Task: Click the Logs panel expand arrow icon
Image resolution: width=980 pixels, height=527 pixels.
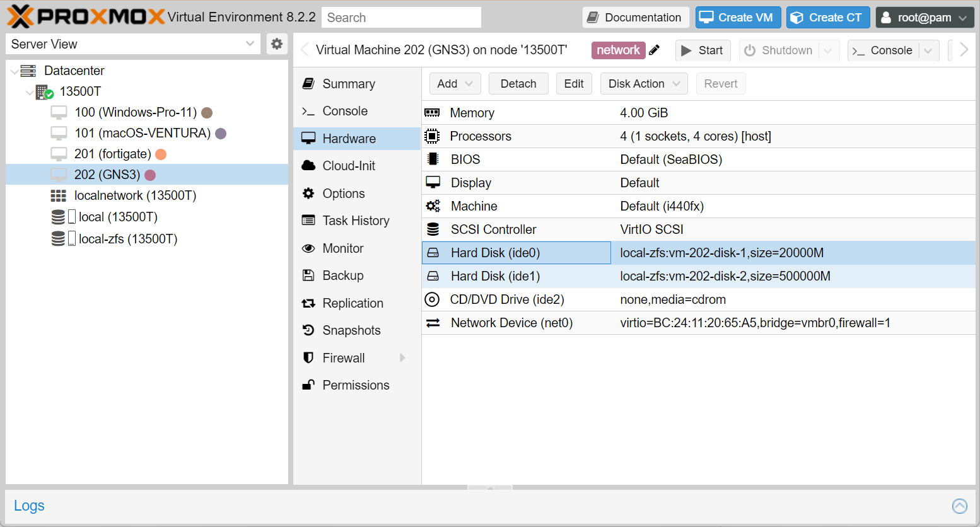Action: click(x=960, y=506)
